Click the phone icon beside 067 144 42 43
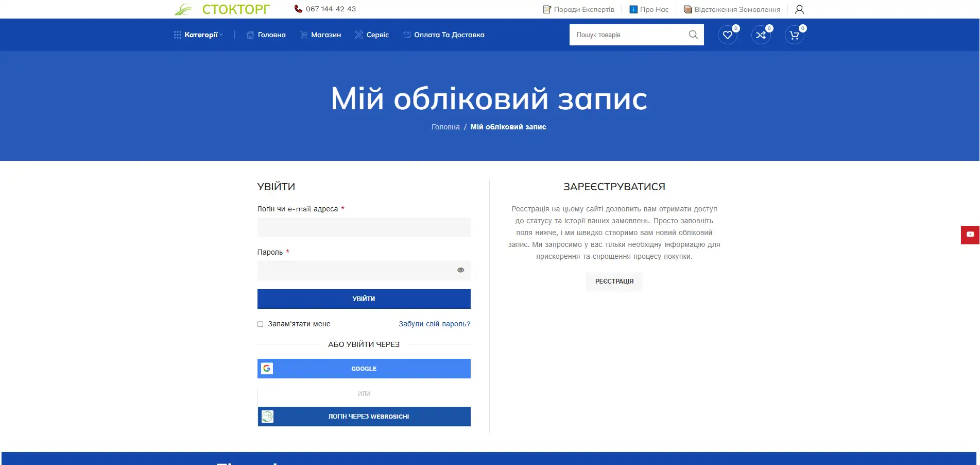980x465 pixels. [x=298, y=9]
